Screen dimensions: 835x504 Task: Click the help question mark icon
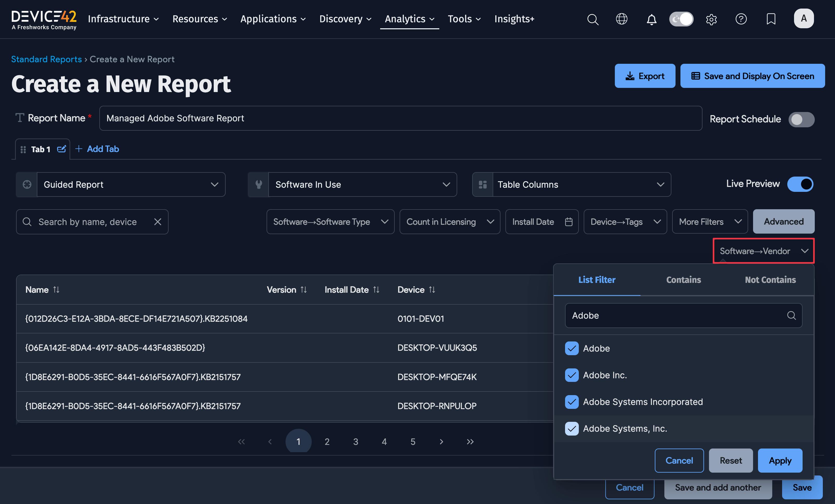point(741,19)
